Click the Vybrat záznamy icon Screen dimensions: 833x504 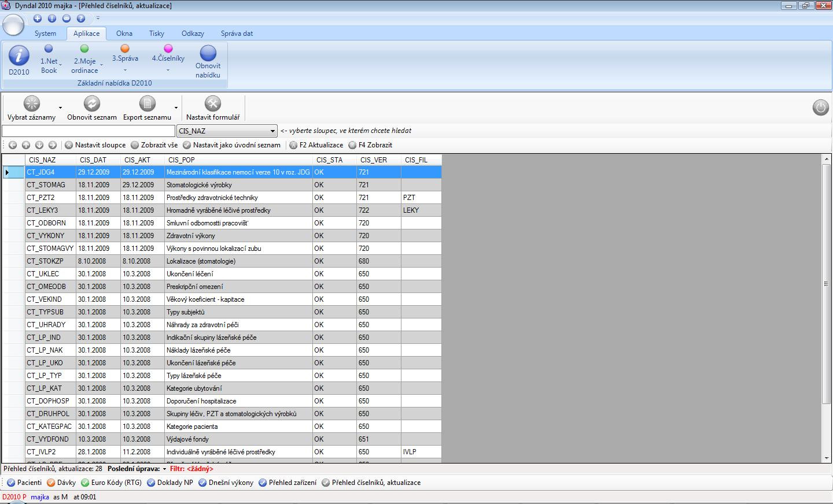click(31, 103)
